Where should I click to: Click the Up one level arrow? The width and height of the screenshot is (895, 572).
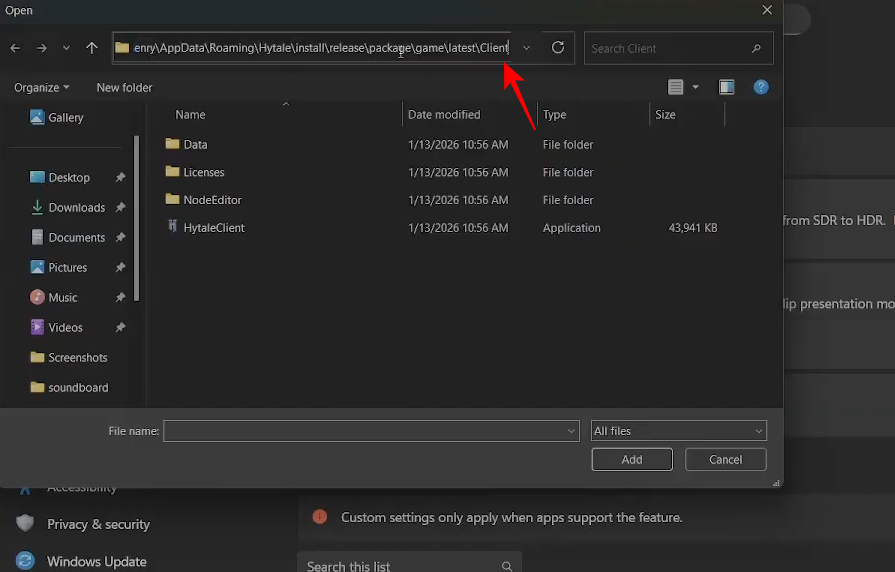92,48
